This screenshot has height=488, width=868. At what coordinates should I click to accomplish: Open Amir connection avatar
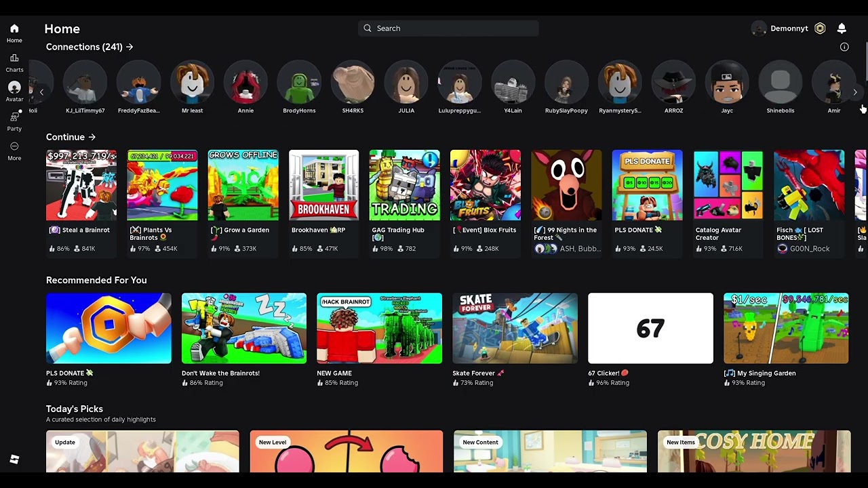pos(833,82)
